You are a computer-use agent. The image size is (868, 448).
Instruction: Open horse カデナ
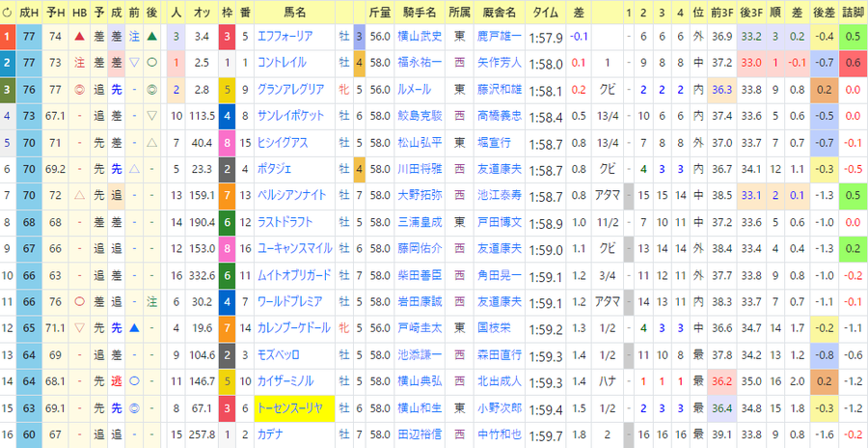click(x=271, y=435)
